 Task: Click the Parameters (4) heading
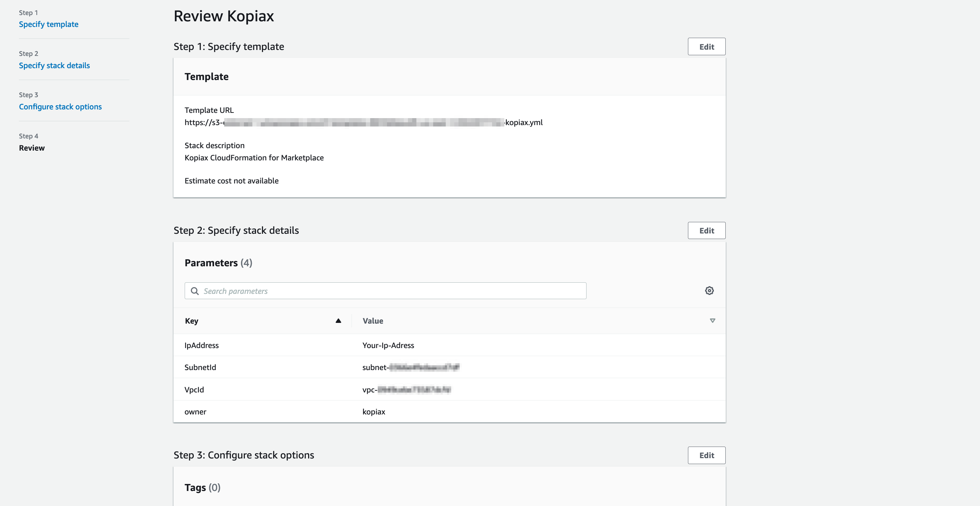[x=218, y=263]
